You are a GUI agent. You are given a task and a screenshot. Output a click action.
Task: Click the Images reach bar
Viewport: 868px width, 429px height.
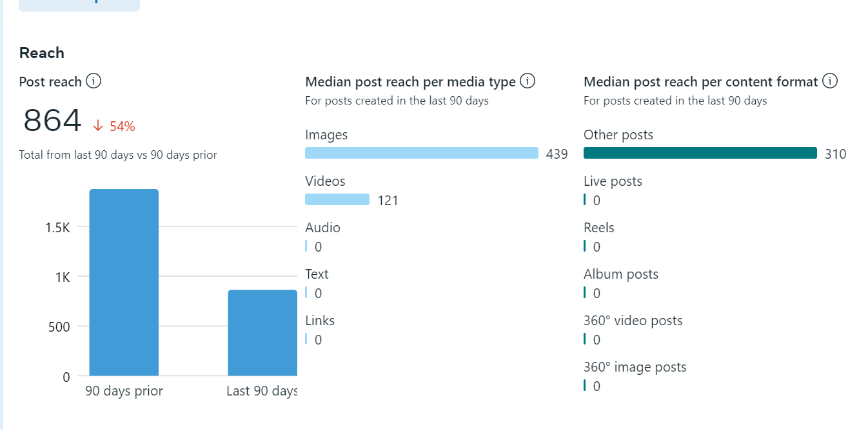pyautogui.click(x=421, y=153)
